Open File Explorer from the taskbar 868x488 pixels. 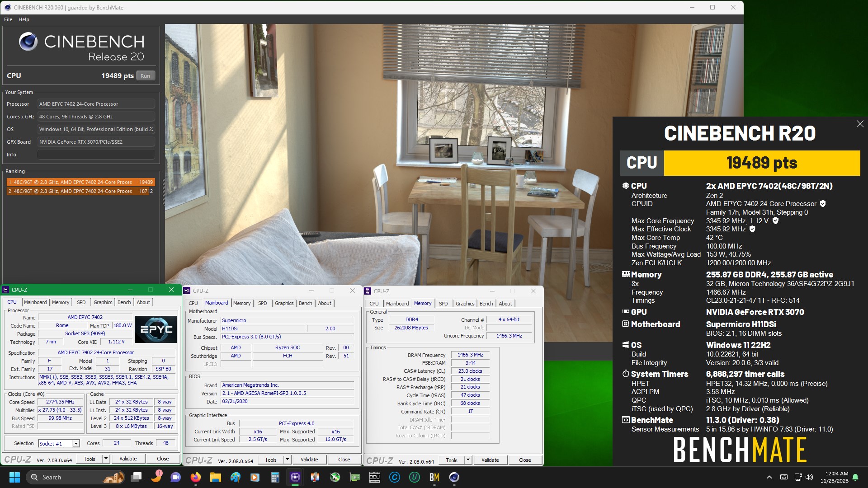click(x=215, y=477)
